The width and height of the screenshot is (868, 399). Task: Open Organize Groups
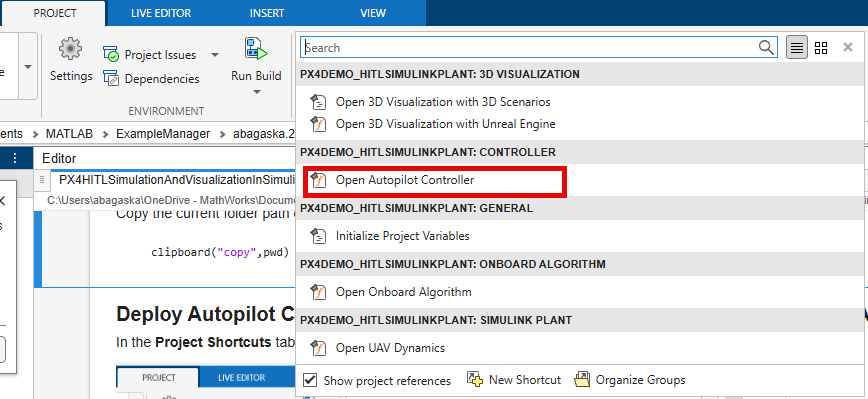tap(630, 380)
